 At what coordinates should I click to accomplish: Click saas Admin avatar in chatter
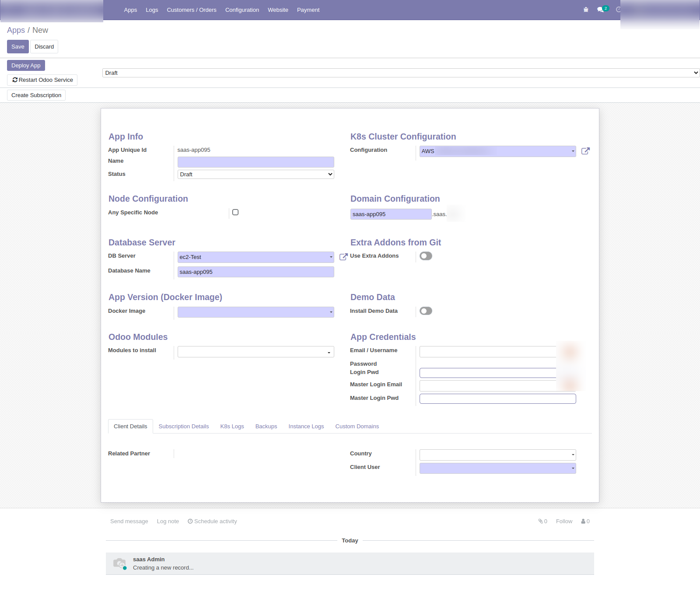(119, 563)
